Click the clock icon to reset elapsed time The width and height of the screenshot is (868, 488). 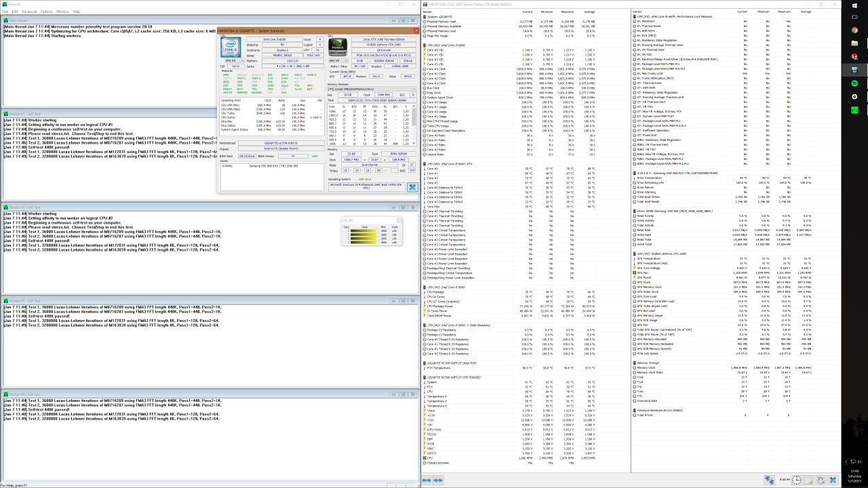point(797,480)
